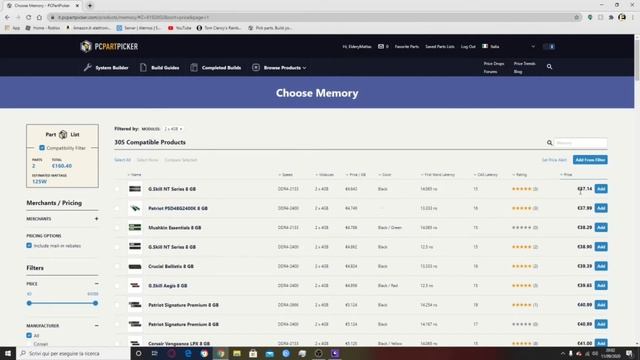Open Microsoft Edge from taskbar
The image size is (640, 360).
pos(188,353)
